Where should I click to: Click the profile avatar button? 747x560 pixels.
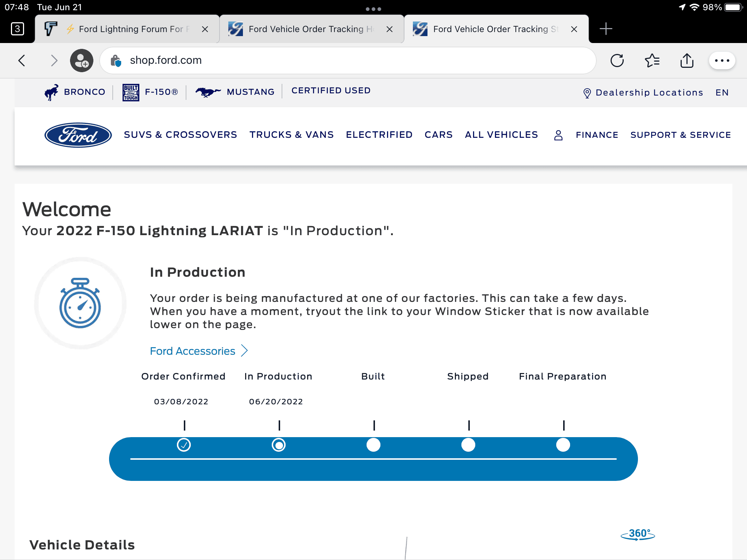81,61
